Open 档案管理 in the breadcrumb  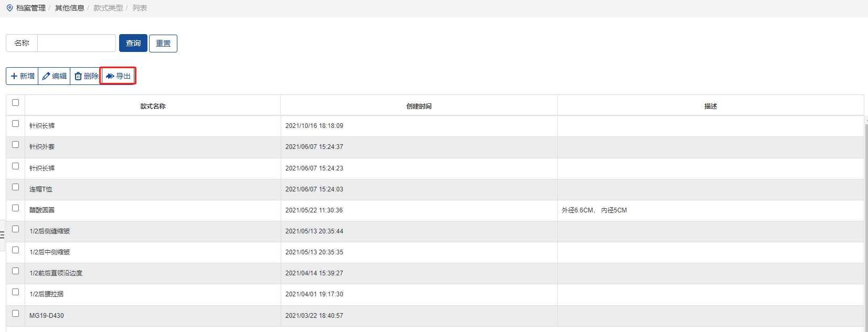coord(31,8)
